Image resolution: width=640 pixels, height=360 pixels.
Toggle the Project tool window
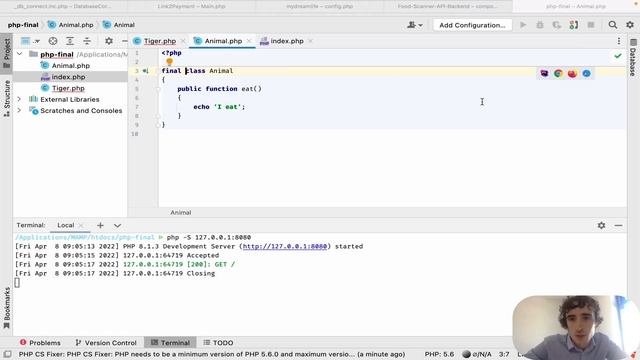point(7,53)
